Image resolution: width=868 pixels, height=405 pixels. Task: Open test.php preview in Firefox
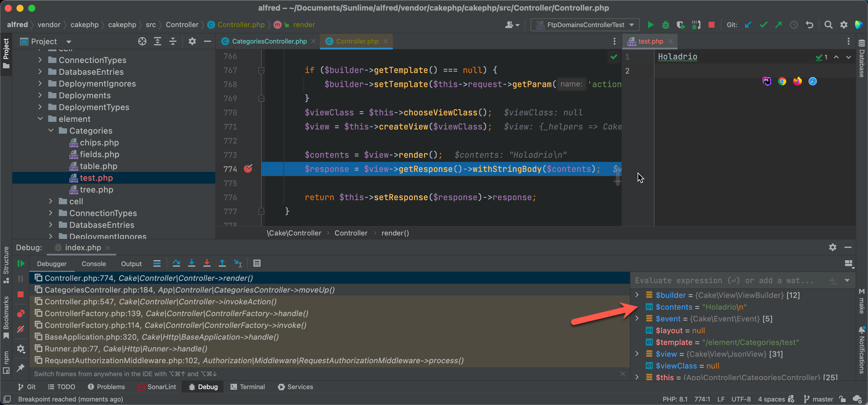[x=797, y=81]
